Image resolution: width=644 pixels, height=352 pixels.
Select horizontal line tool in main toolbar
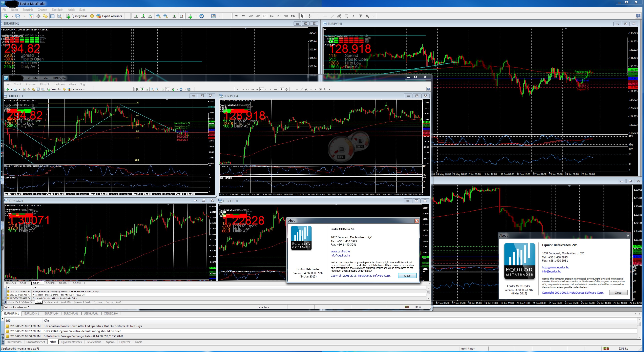coord(325,16)
